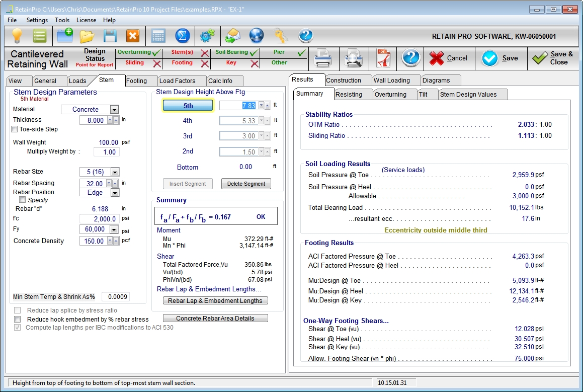Switch to the Load Factors tab

point(181,81)
